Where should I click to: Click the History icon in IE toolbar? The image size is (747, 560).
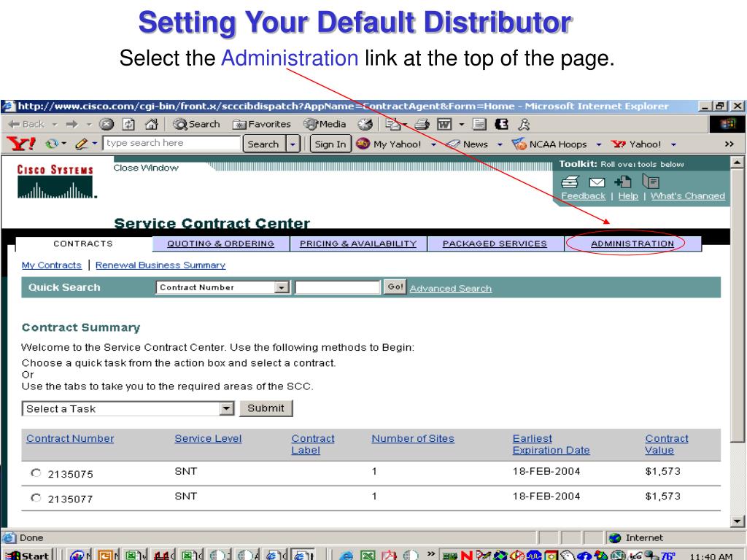(365, 124)
